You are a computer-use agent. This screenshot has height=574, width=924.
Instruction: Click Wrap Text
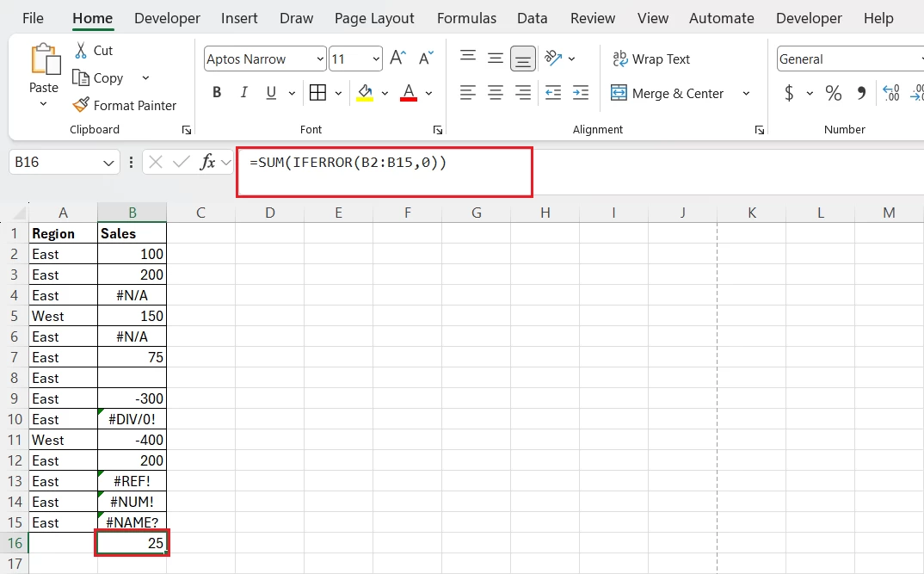coord(650,59)
